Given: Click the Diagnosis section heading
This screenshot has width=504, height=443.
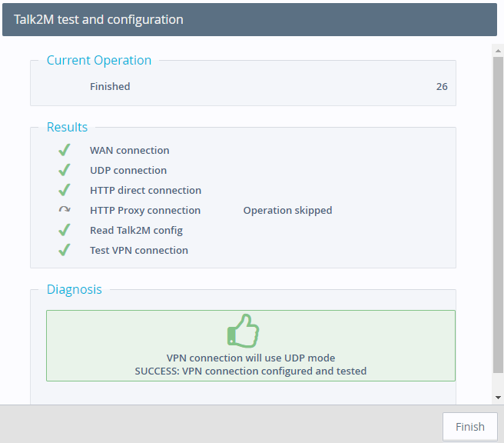Looking at the screenshot, I should [x=74, y=289].
